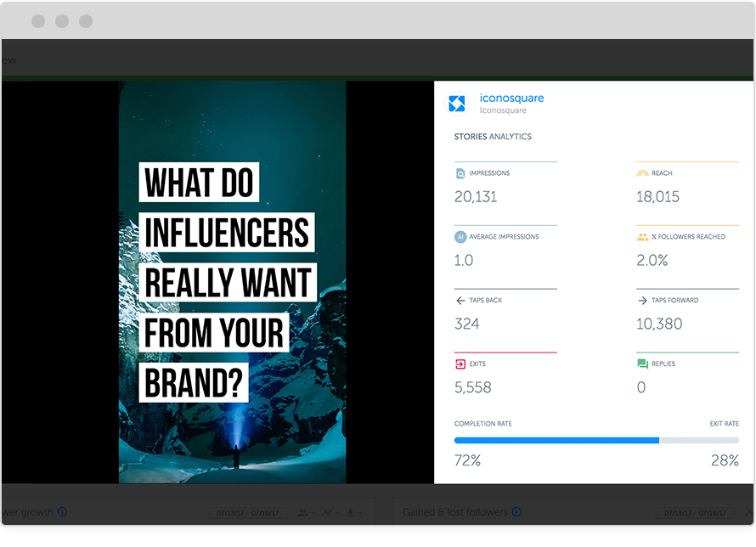The image size is (756, 547).
Task: Select the 324 taps back value
Action: (466, 324)
